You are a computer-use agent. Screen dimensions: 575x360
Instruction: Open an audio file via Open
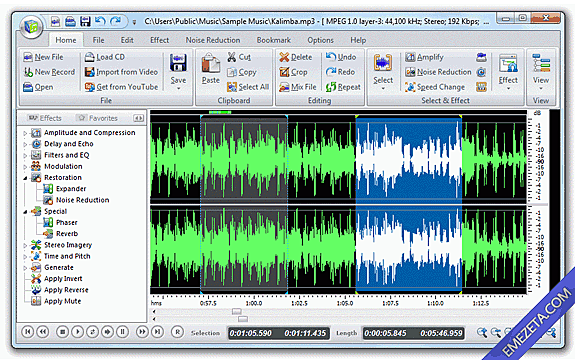pyautogui.click(x=38, y=87)
